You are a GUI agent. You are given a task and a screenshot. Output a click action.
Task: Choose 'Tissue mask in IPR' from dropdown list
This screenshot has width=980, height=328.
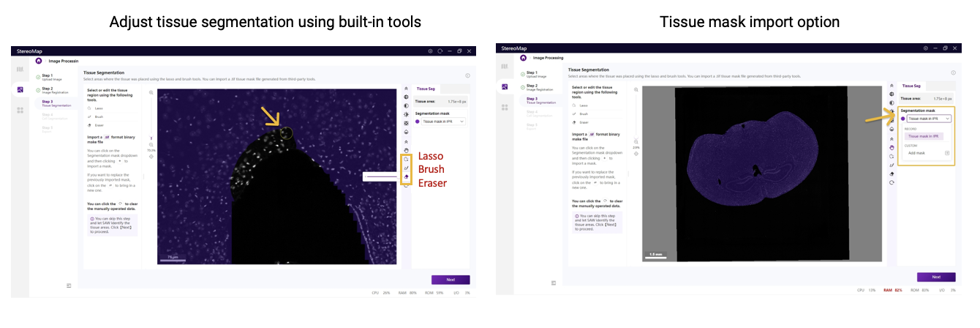click(924, 136)
